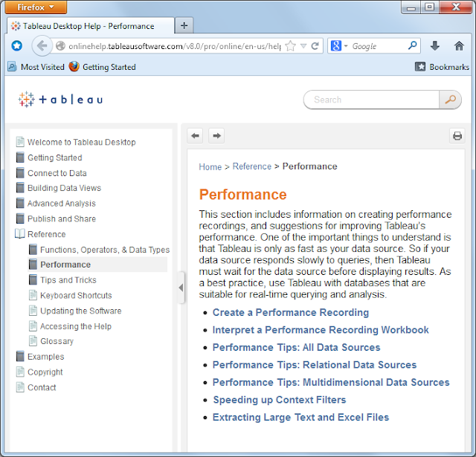Open Accessing the Help topic
Viewport: 476px width, 457px height.
[x=76, y=326]
